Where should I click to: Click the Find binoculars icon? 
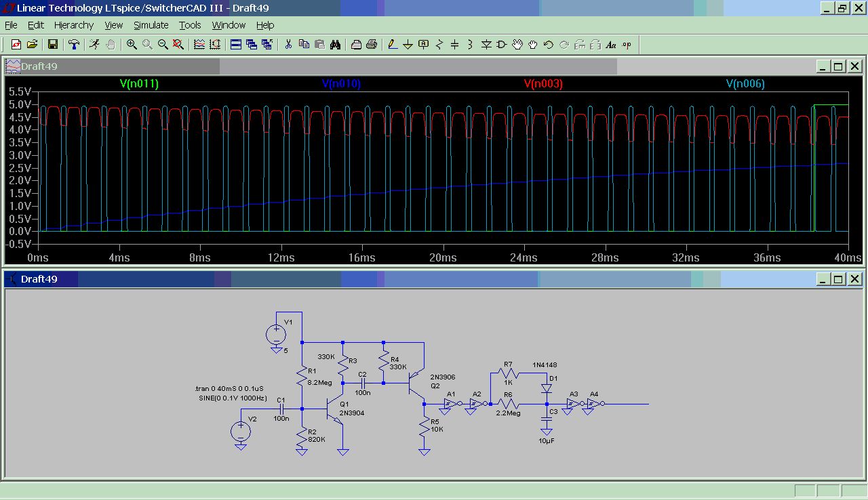coord(335,45)
